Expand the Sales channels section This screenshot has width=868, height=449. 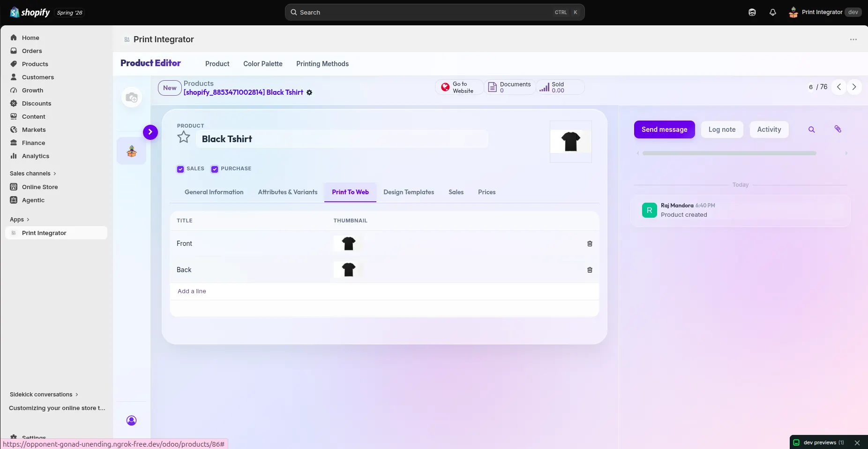coord(33,174)
